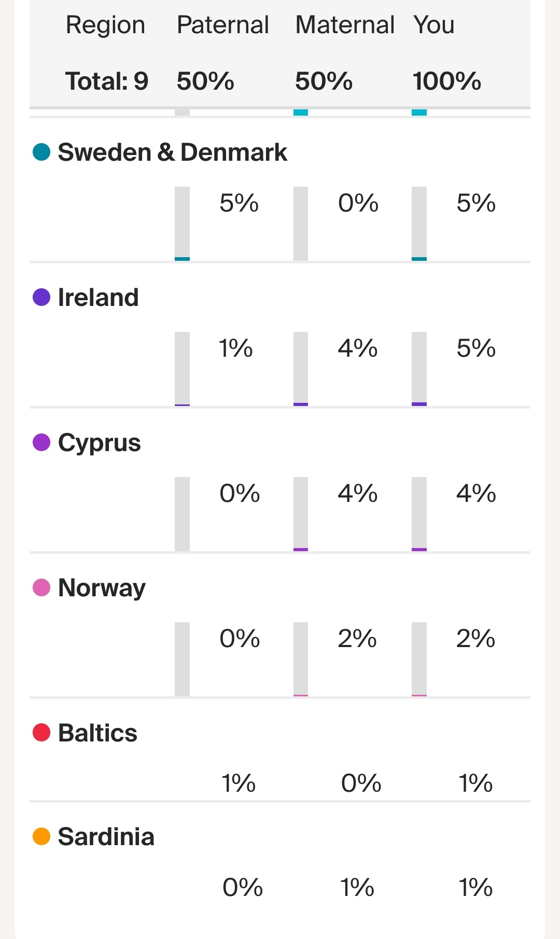The width and height of the screenshot is (560, 939).
Task: Click the Region column header
Action: click(105, 25)
